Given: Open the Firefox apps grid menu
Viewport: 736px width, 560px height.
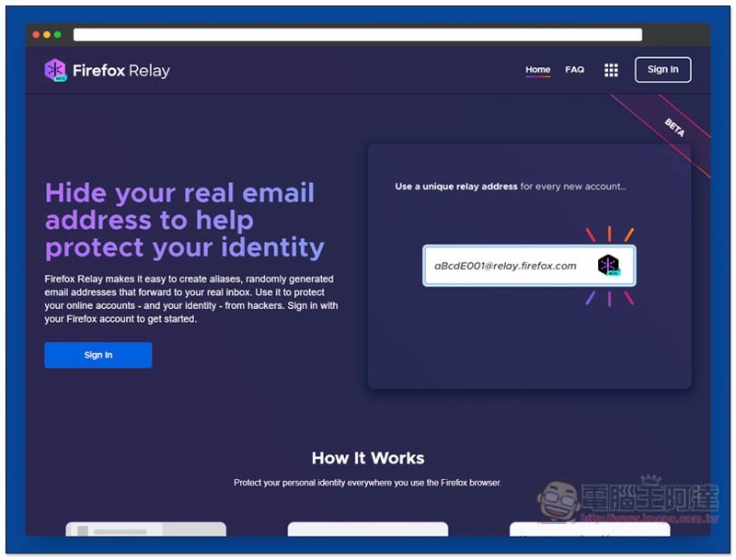Looking at the screenshot, I should [x=611, y=70].
